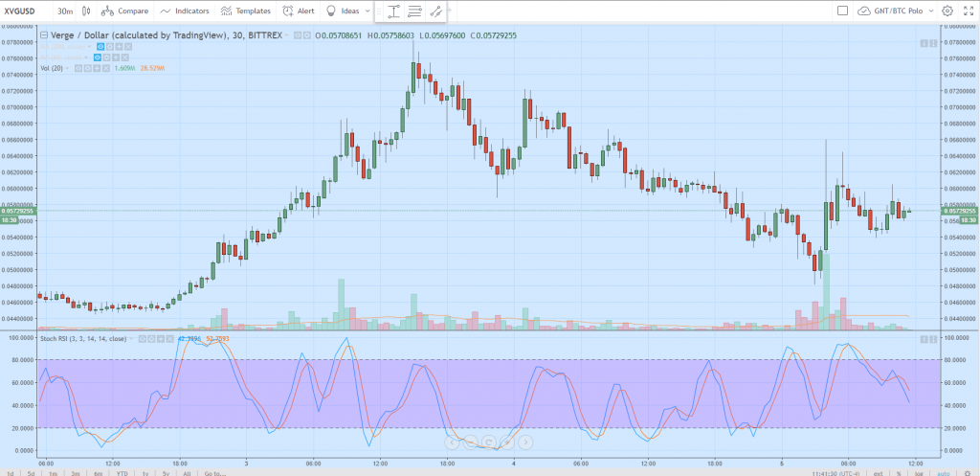
Task: Click the horizontal lines tool icon
Action: pyautogui.click(x=414, y=11)
